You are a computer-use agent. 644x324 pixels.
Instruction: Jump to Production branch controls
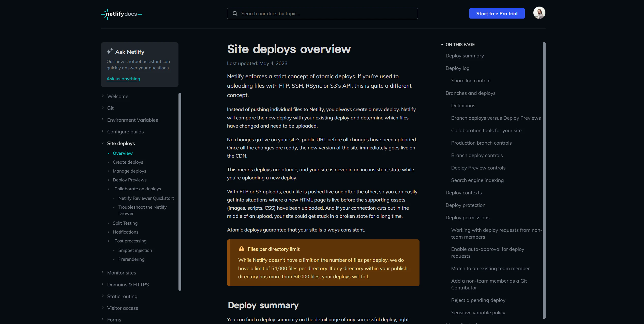pos(482,143)
